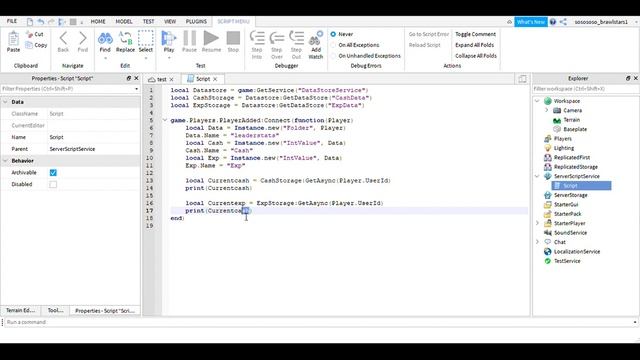Expand the StarterPlayer tree node
Screen dimensions: 640x360
point(537,223)
